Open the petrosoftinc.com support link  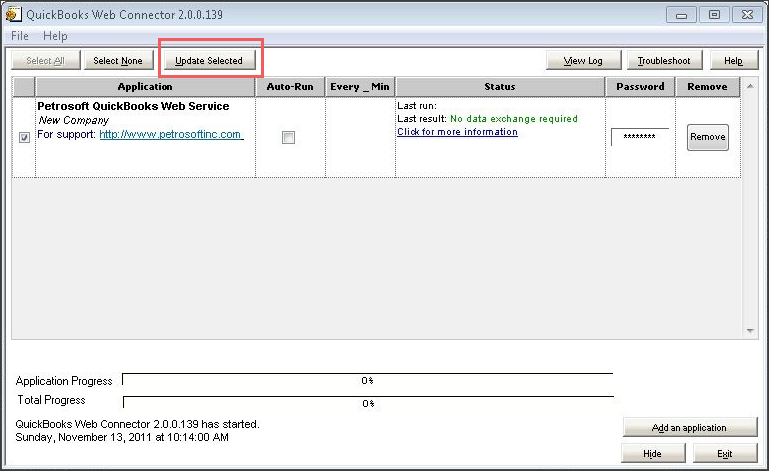(x=171, y=134)
